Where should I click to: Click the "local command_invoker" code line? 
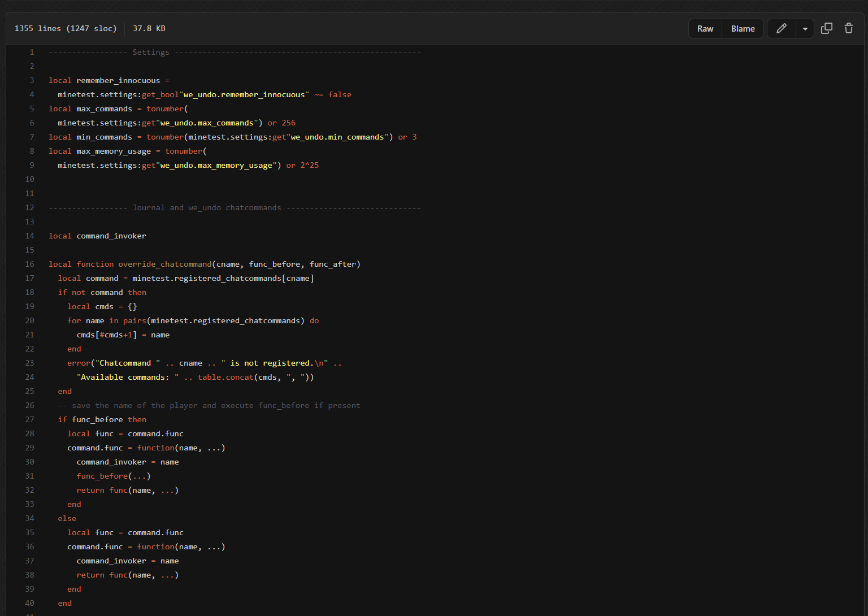(x=97, y=236)
